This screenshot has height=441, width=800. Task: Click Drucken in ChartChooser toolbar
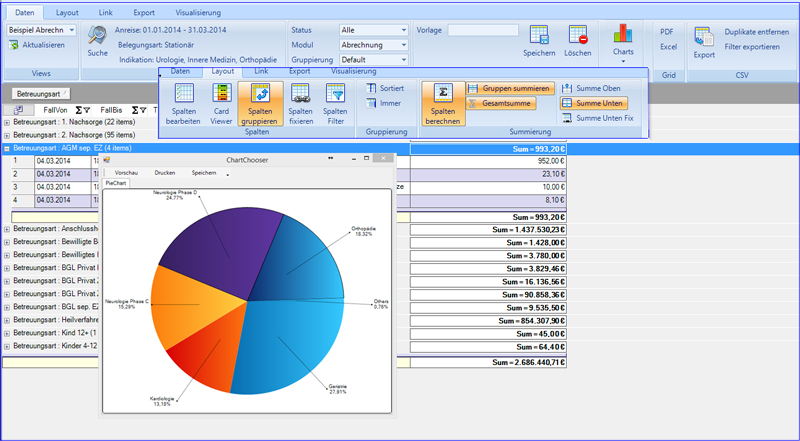[x=165, y=173]
